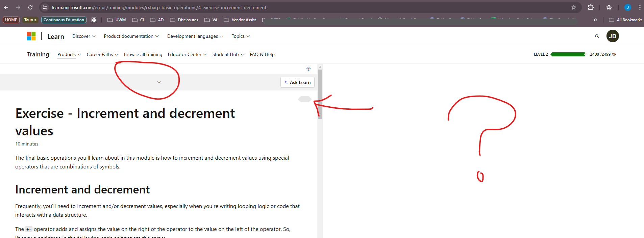
Task: Click the Increment and decrement subheading
Action: pos(82,190)
